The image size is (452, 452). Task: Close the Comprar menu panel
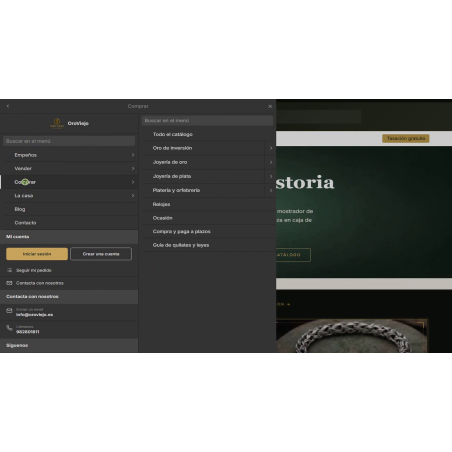(270, 106)
